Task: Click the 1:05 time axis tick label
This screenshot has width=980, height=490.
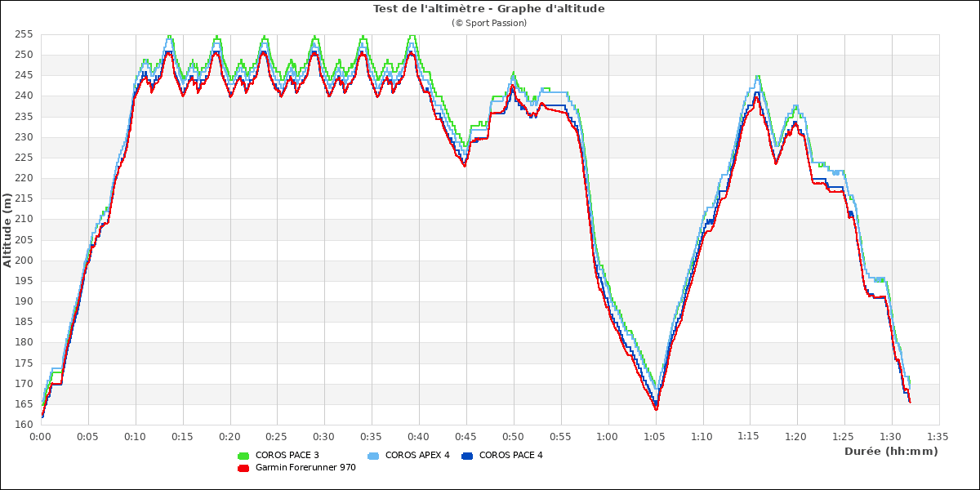Action: tap(654, 437)
